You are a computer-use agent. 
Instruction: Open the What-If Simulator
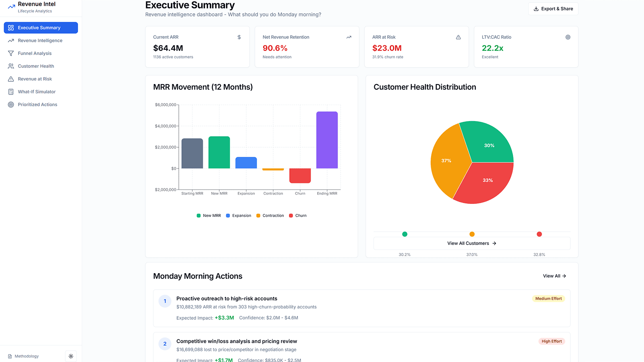pos(37,92)
